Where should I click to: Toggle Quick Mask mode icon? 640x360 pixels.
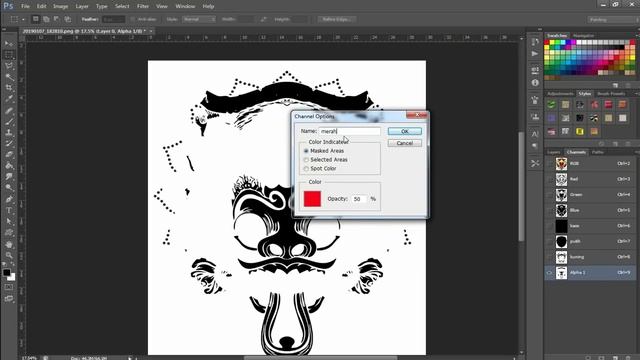click(x=9, y=287)
